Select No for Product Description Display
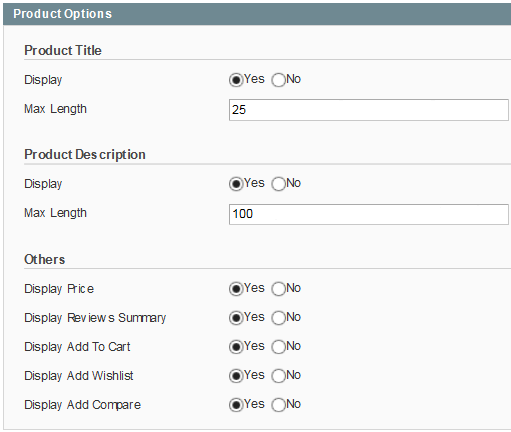Screen dimensions: 511x432 click(278, 184)
